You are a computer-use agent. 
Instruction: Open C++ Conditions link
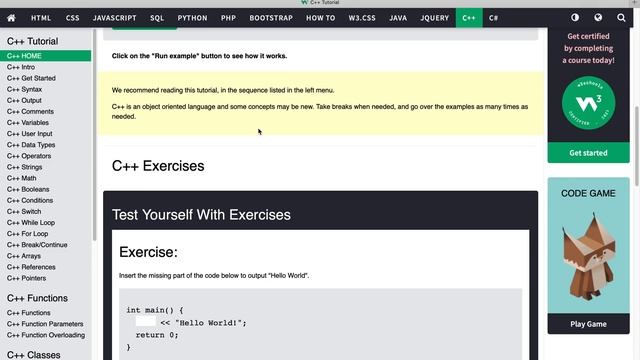(x=30, y=200)
